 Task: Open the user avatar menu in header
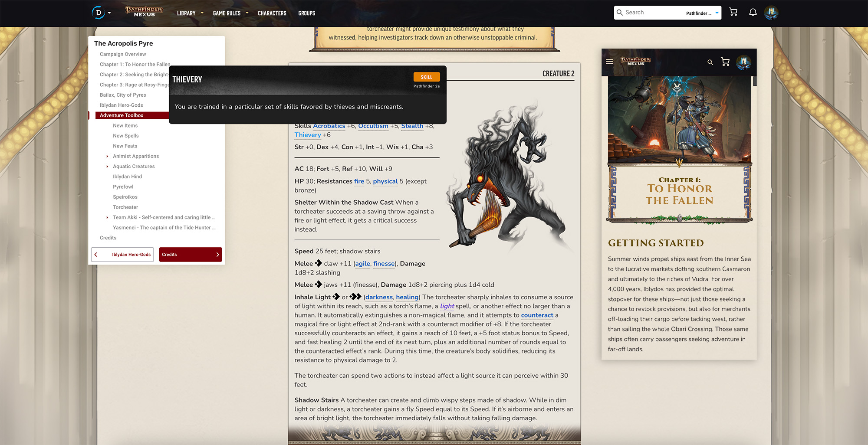[771, 13]
